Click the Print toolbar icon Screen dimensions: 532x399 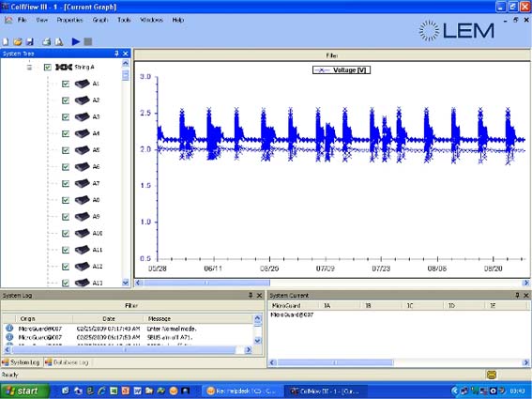coord(47,41)
